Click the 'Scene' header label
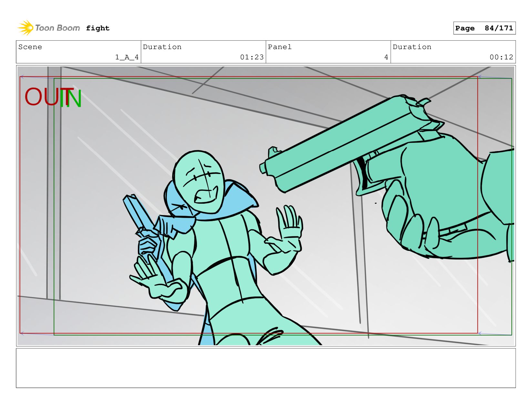 (x=30, y=47)
